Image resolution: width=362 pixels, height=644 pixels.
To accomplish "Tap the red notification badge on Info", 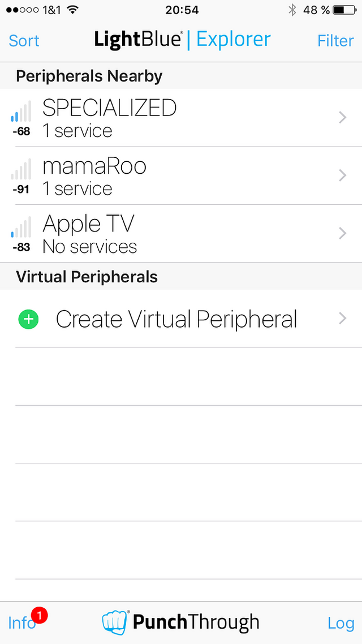I will click(38, 615).
